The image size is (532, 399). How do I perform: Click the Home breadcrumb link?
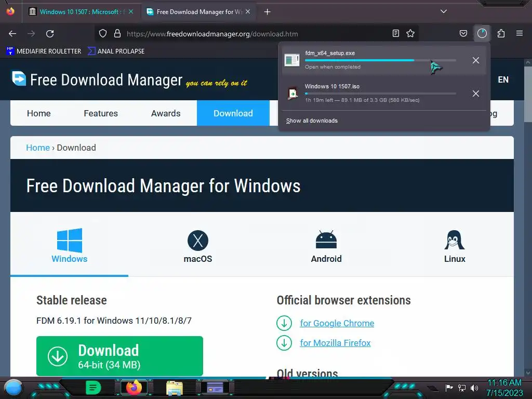click(38, 148)
